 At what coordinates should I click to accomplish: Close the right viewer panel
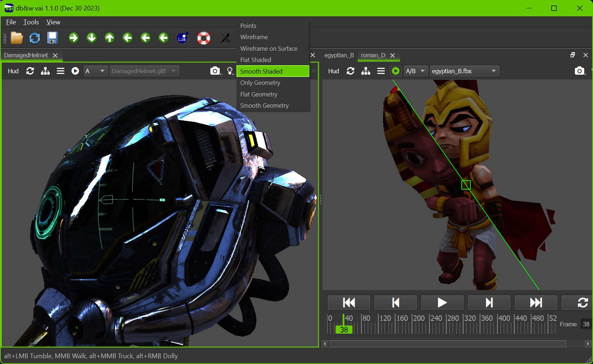[585, 55]
